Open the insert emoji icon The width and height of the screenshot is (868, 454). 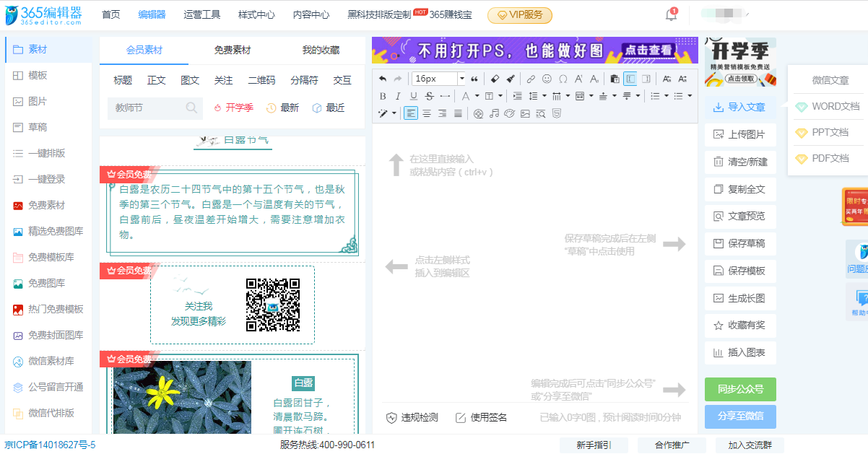547,78
